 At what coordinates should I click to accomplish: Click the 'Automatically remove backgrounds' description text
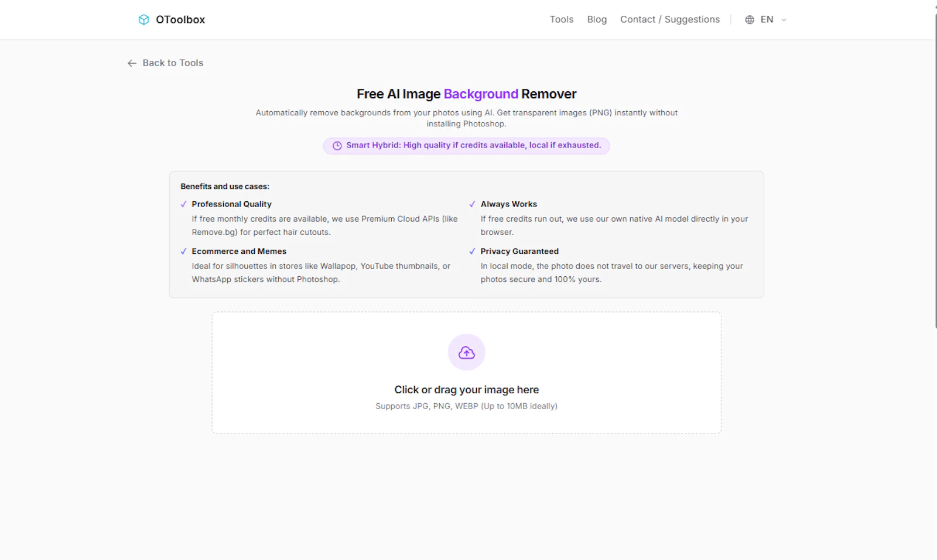pos(466,118)
